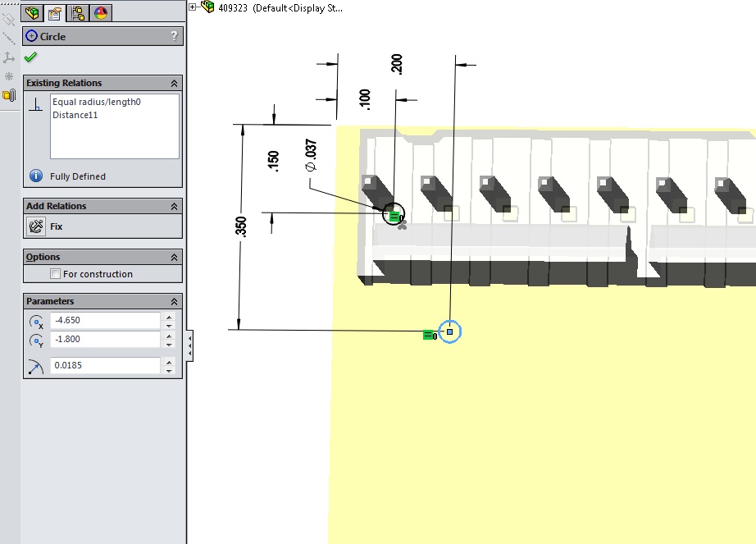Screen dimensions: 756x544
Task: Switch to FeatureManager design tree tab
Action: tap(32, 13)
